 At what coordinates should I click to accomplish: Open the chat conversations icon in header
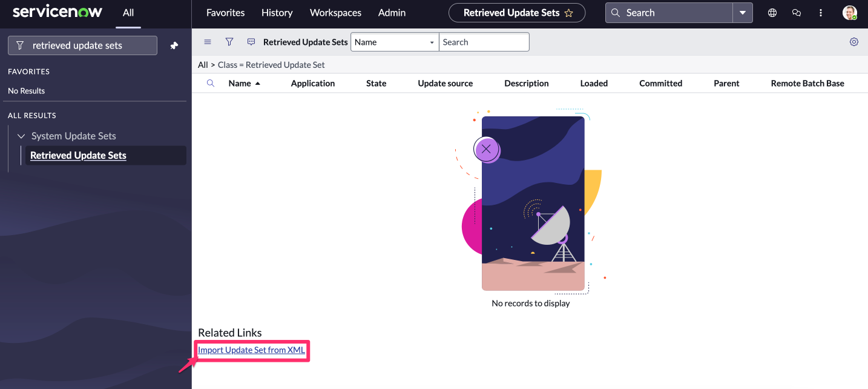pyautogui.click(x=796, y=12)
